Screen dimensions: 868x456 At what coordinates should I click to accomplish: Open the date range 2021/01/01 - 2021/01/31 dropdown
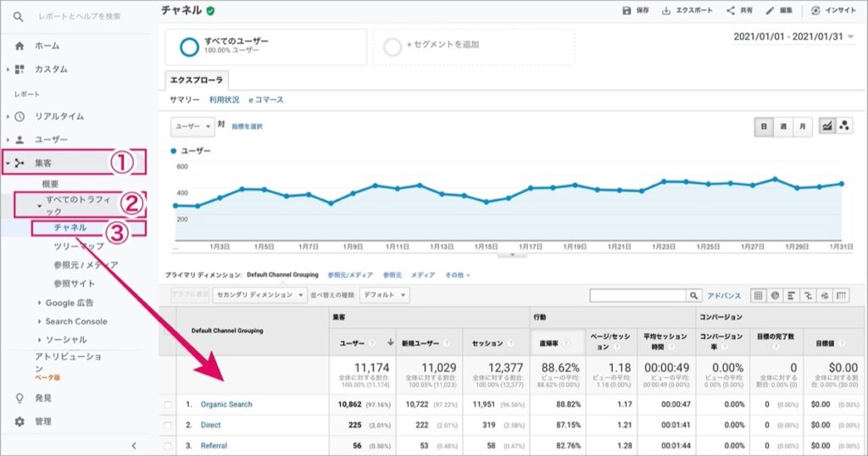point(793,36)
